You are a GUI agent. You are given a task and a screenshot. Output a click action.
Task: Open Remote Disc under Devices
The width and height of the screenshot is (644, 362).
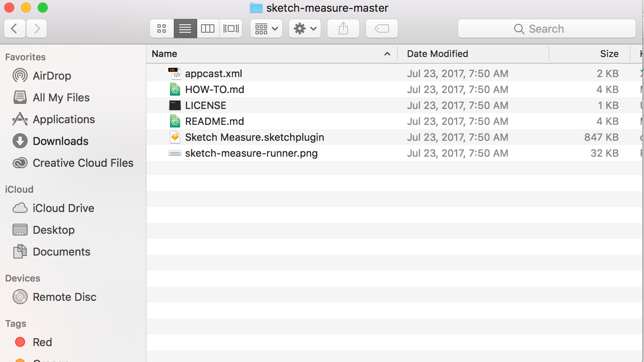coord(64,297)
